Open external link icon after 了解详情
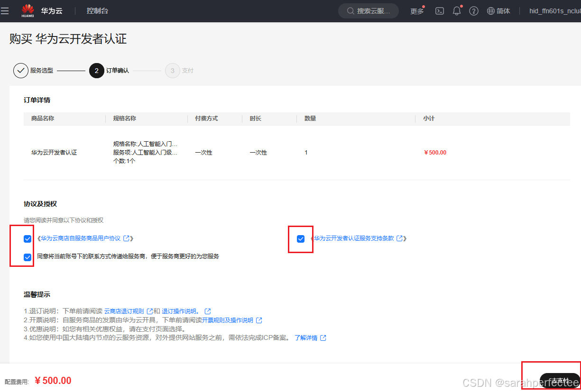 [323, 338]
